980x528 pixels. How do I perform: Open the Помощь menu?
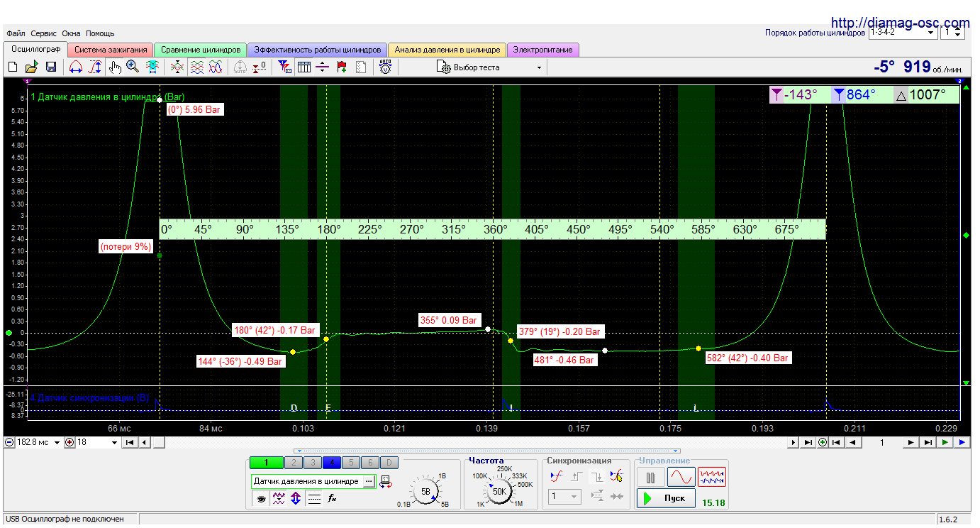point(100,33)
